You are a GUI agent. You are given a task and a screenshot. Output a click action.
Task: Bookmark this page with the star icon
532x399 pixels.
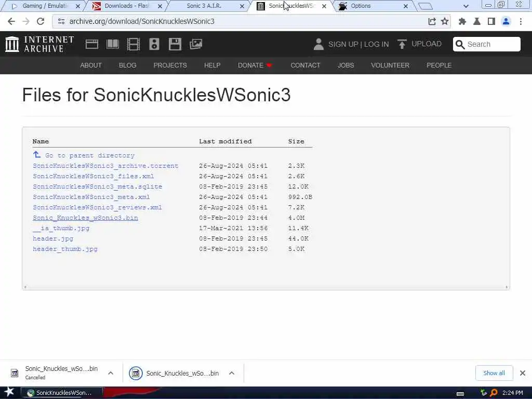coord(445,21)
